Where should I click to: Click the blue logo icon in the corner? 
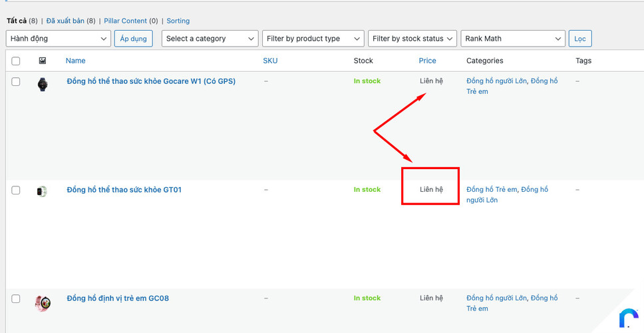click(627, 318)
